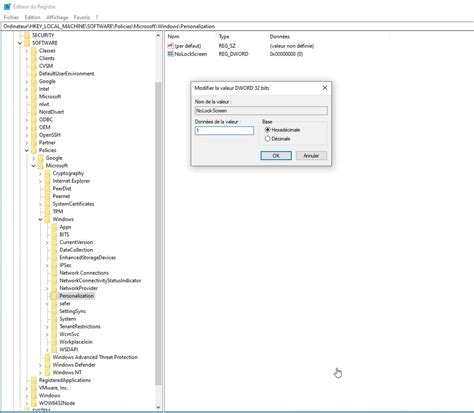Click the Clients folder icon
This screenshot has width=474, height=413.
click(34, 58)
